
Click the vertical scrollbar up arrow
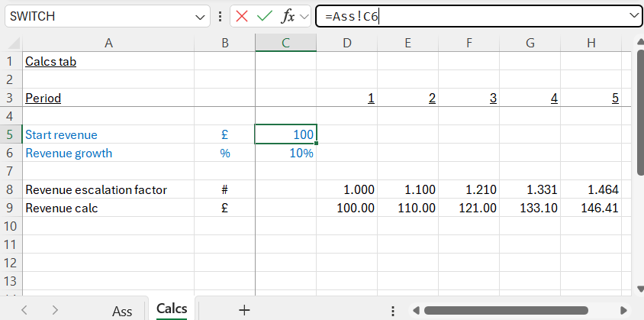click(x=639, y=44)
